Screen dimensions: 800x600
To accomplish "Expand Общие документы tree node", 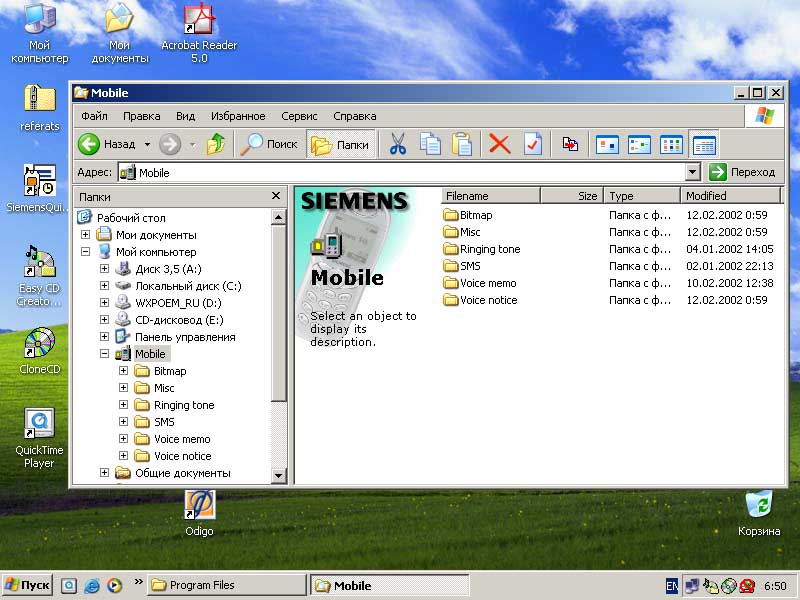I will (104, 472).
